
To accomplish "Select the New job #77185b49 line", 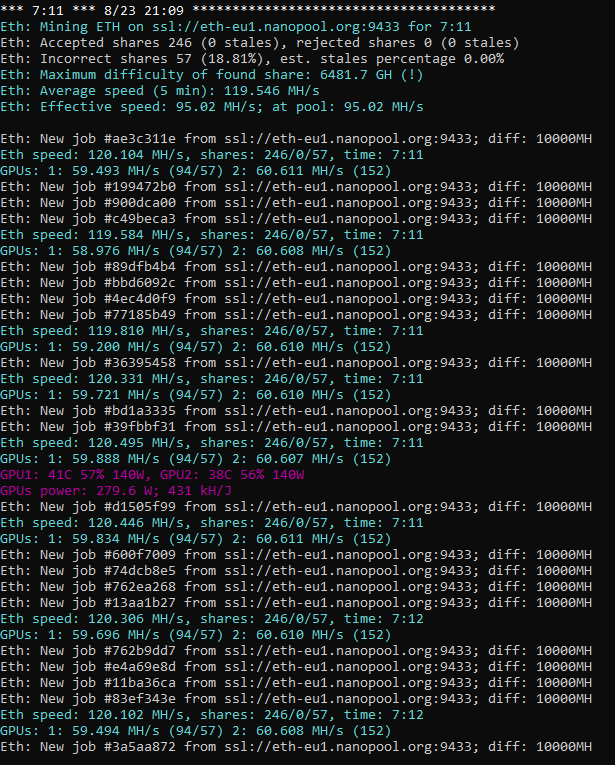I will 296,315.
